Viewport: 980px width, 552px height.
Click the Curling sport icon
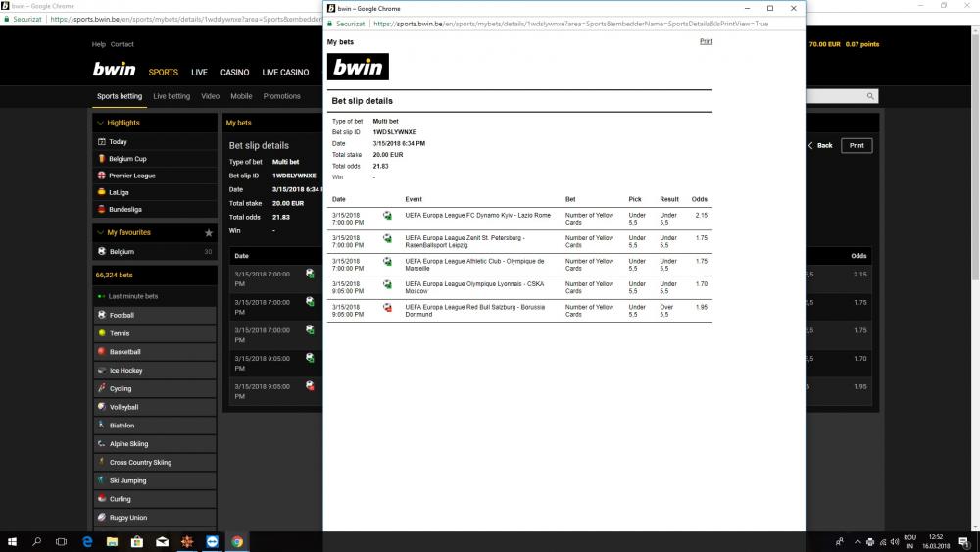click(x=102, y=499)
